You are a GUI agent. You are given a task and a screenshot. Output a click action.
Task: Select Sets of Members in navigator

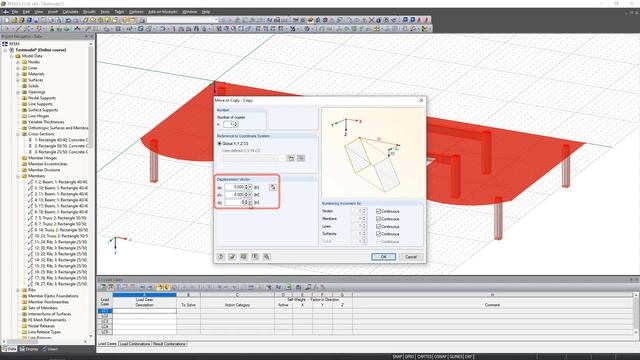[42, 308]
